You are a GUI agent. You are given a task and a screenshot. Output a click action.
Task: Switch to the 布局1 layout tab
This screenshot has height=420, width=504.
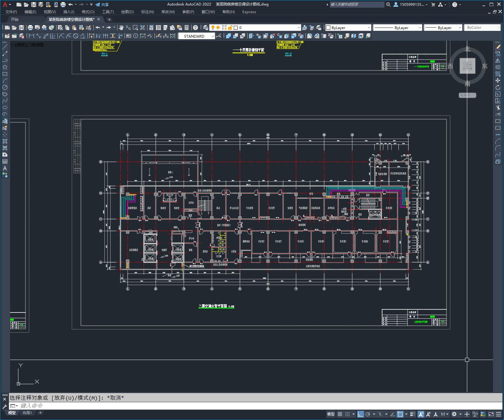point(27,413)
